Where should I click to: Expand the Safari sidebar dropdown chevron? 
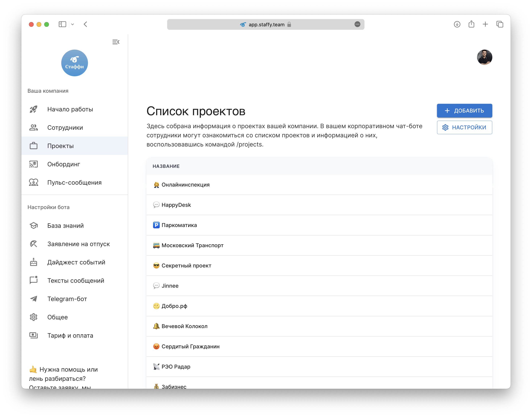(x=73, y=24)
